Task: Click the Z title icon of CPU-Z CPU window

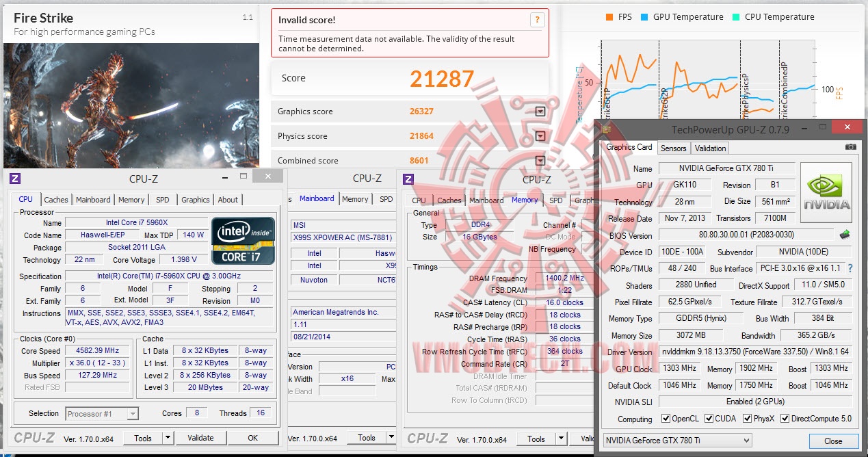Action: tap(15, 179)
